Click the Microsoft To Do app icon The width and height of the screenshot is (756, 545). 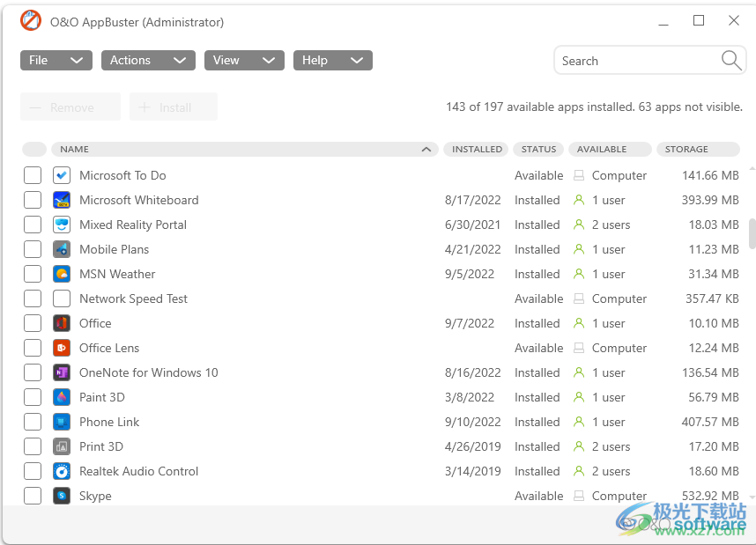62,175
